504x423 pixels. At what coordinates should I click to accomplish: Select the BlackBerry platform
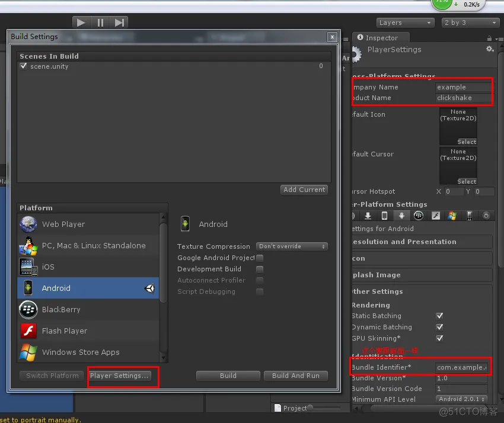(88, 309)
